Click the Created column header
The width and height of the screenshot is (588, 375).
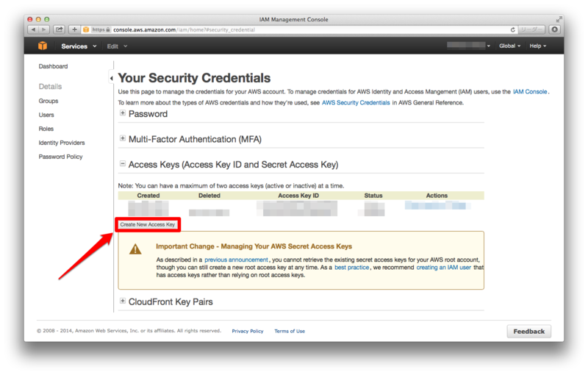coord(148,196)
